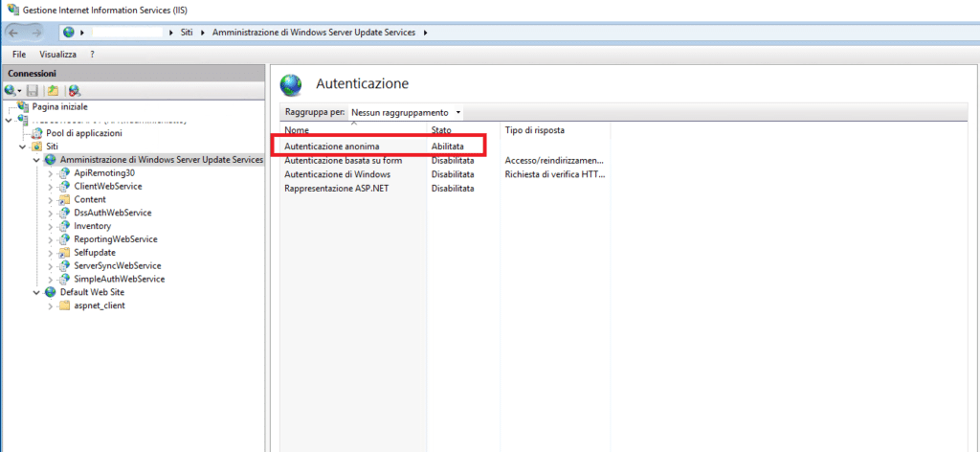Viewport: 980px width, 452px height.
Task: Open the connection dropdown arrow in the Connessioni toolbar
Action: [x=19, y=91]
